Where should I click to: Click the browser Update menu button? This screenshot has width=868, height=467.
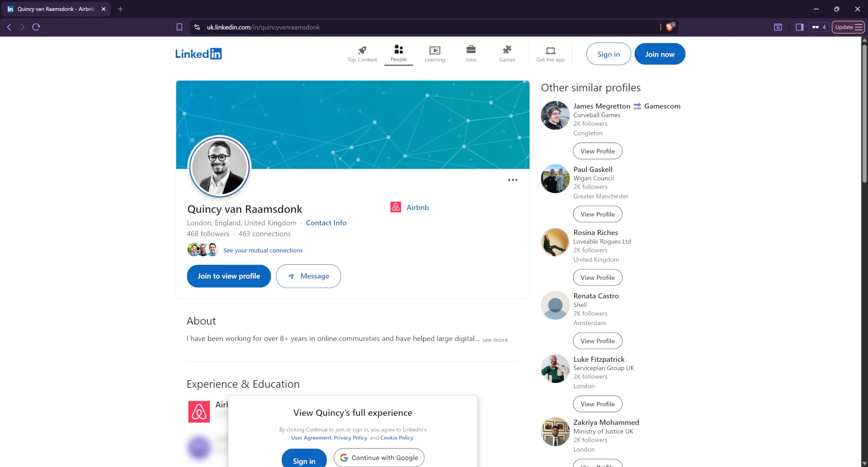pos(848,27)
